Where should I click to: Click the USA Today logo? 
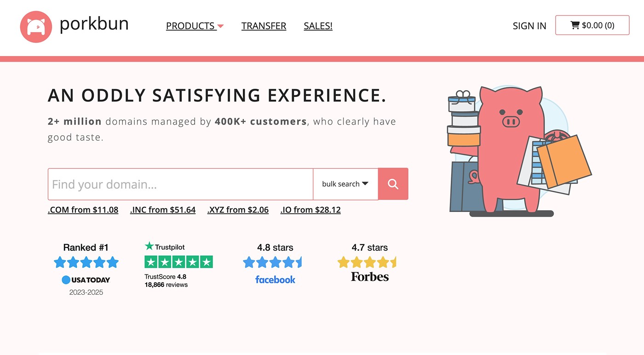(x=86, y=280)
